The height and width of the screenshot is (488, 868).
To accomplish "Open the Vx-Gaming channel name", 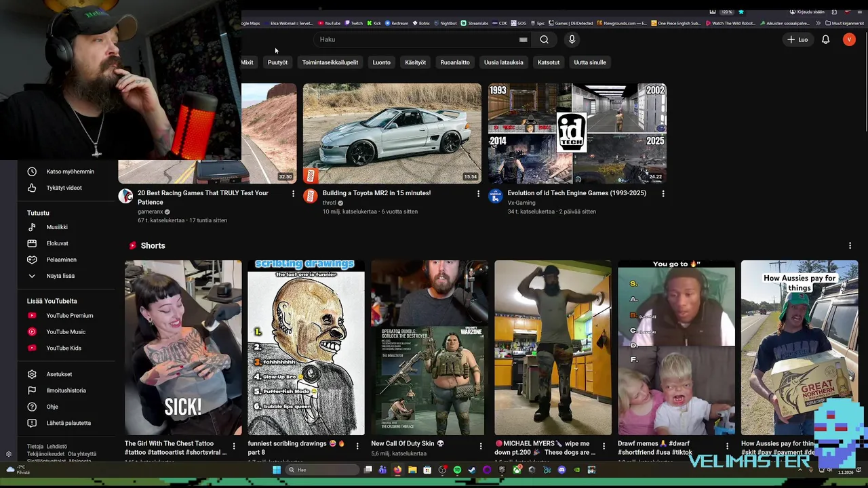I will click(521, 203).
